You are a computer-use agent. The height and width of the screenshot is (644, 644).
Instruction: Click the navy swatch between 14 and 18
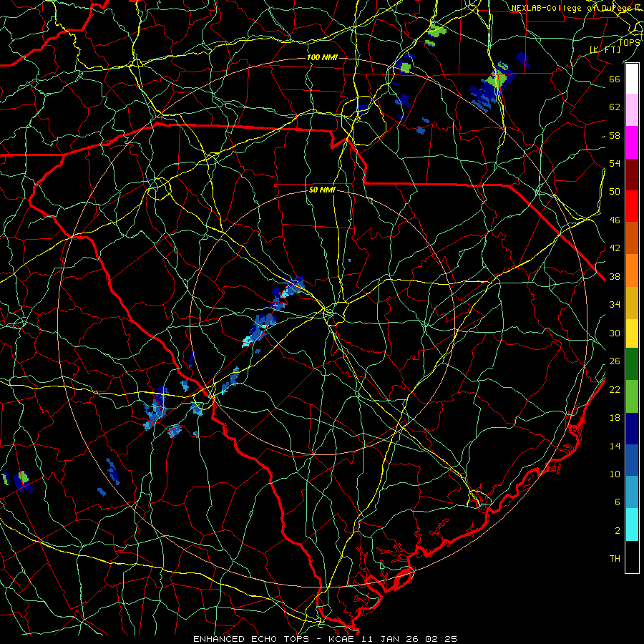tap(632, 429)
